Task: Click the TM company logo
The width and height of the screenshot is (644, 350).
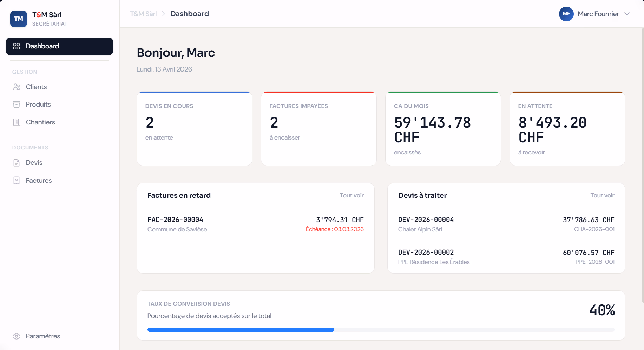Action: pyautogui.click(x=19, y=19)
